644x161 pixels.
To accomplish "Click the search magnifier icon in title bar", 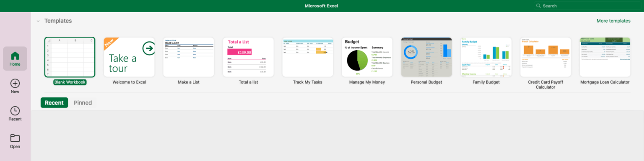I will click(538, 6).
